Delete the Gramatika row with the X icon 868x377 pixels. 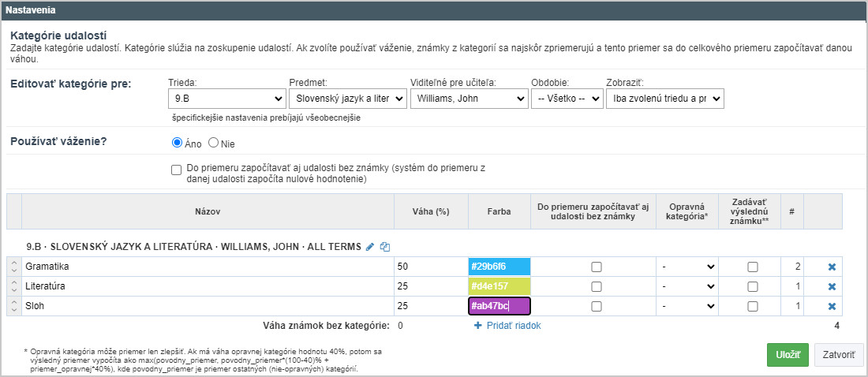click(832, 267)
